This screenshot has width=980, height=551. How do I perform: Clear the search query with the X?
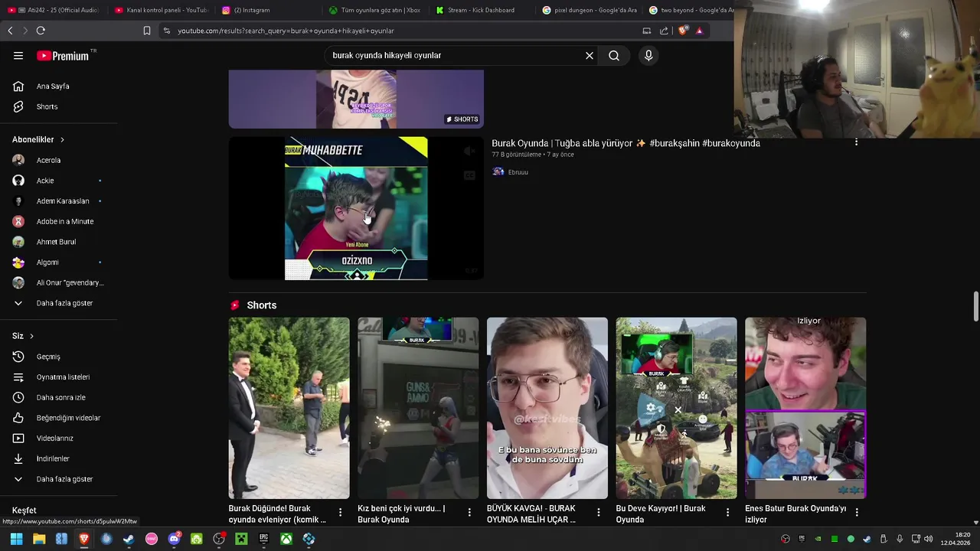click(x=590, y=56)
